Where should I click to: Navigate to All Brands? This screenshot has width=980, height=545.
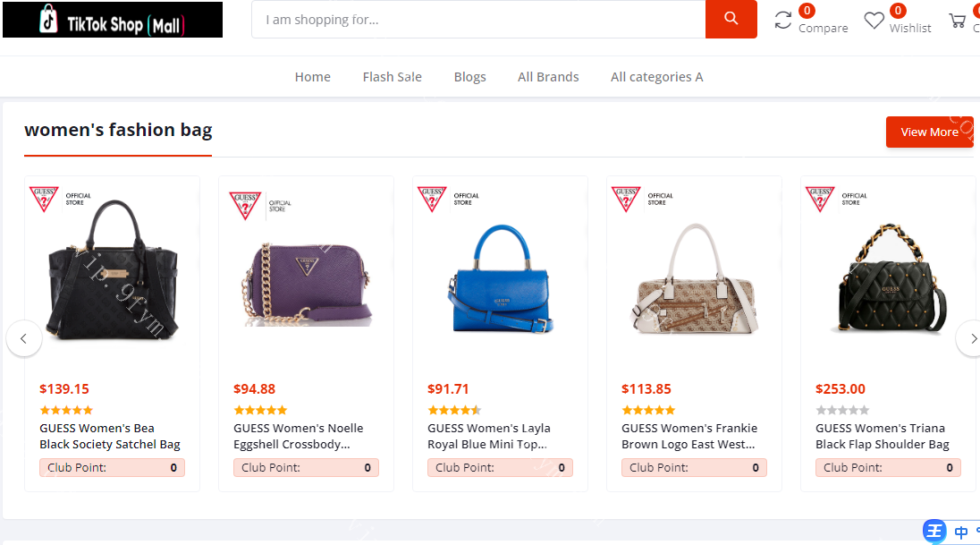click(x=548, y=77)
